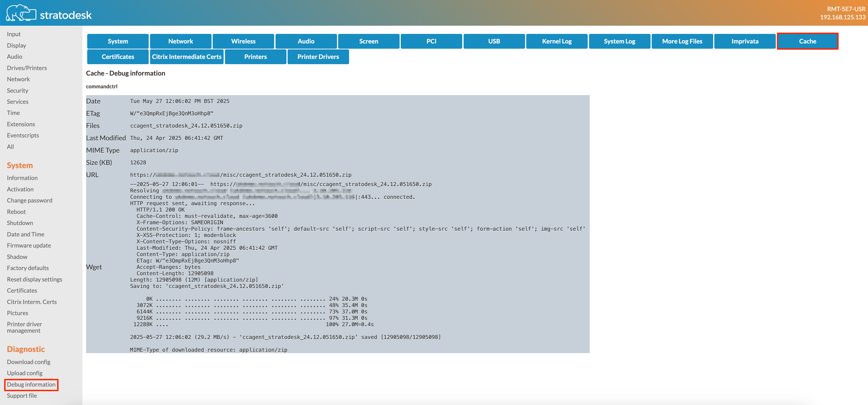868x405 pixels.
Task: Click the HTTP/1.1 200 OK line
Action: [x=160, y=210]
